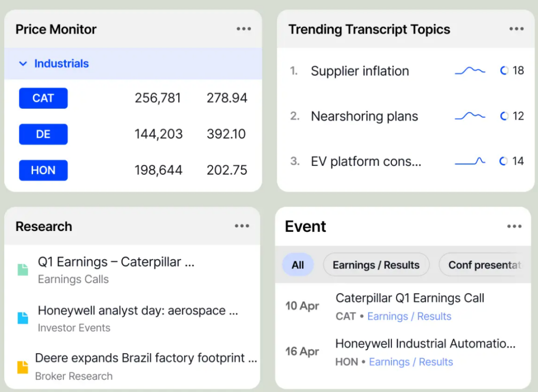This screenshot has width=538, height=392.
Task: Click the green document icon for Q1 Earnings
Action: 23,270
